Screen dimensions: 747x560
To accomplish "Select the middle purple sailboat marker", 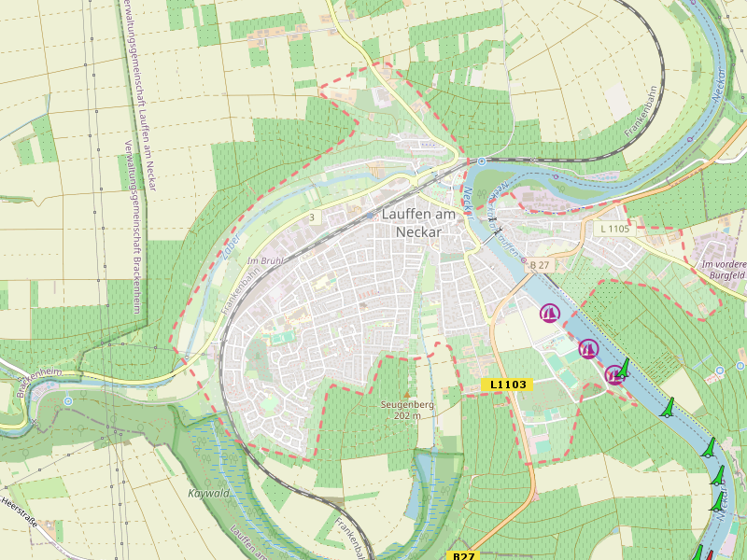I will click(x=587, y=349).
